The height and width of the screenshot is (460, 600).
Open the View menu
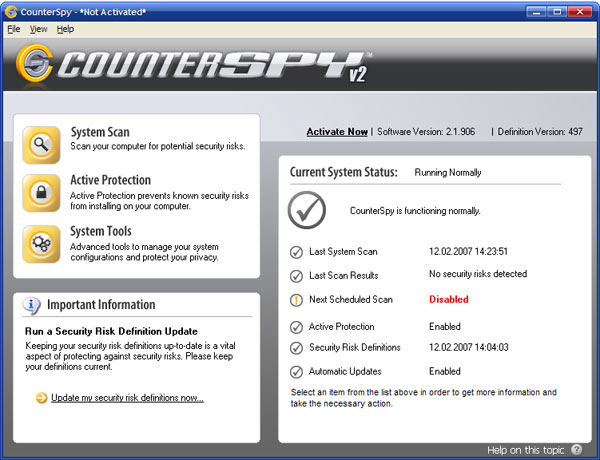[39, 29]
